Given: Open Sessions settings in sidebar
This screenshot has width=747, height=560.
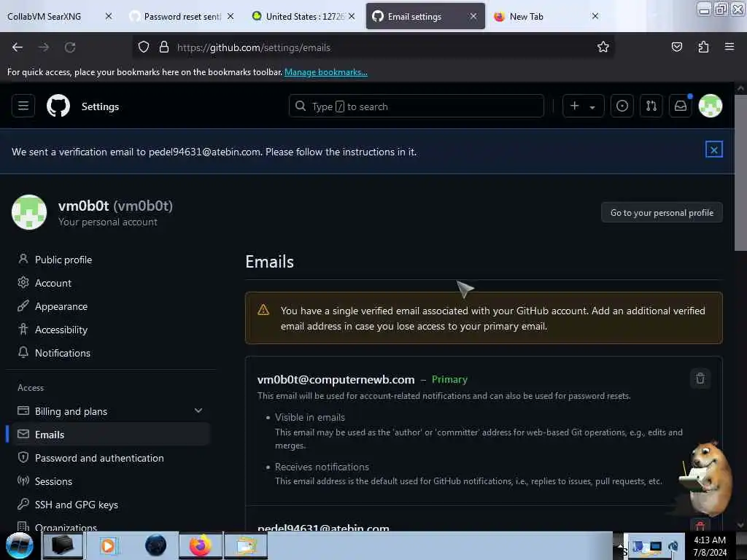Looking at the screenshot, I should pyautogui.click(x=53, y=481).
